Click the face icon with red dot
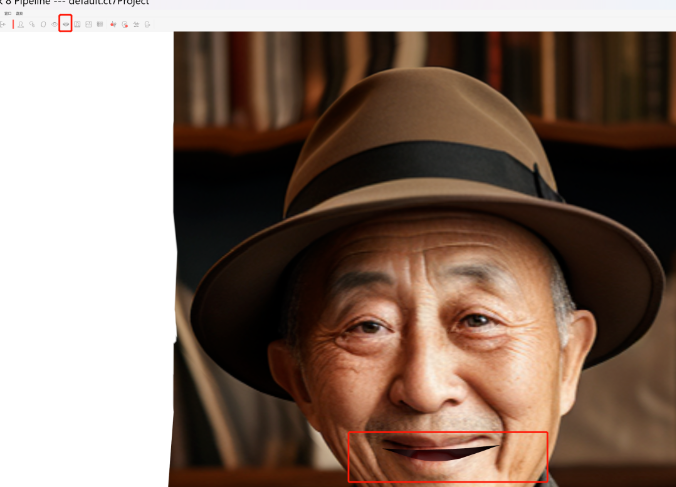 [x=124, y=23]
